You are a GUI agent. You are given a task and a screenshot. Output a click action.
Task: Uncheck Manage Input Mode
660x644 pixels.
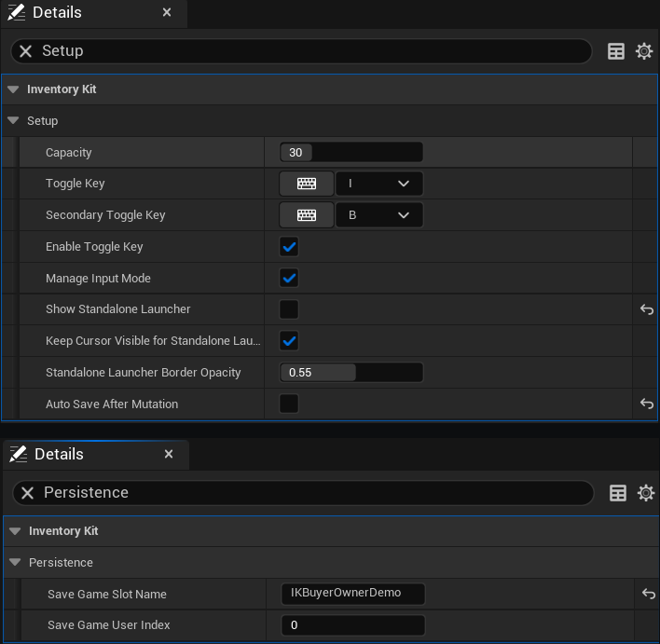(289, 278)
